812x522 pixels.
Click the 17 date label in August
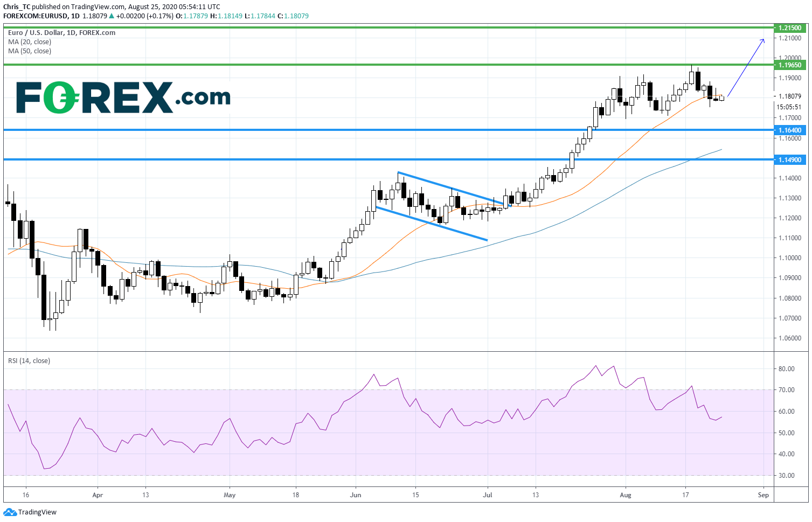[685, 495]
